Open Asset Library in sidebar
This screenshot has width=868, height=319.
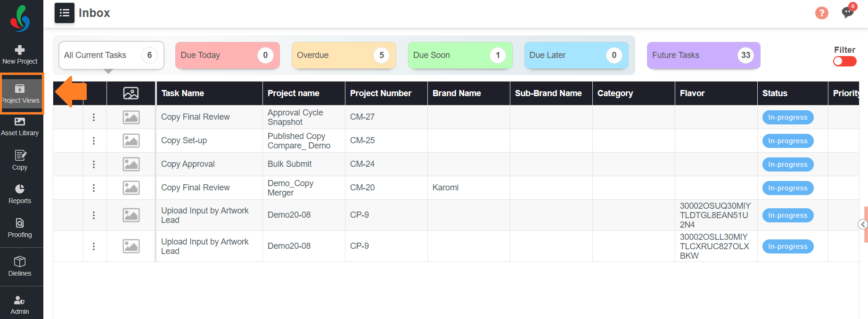point(20,127)
